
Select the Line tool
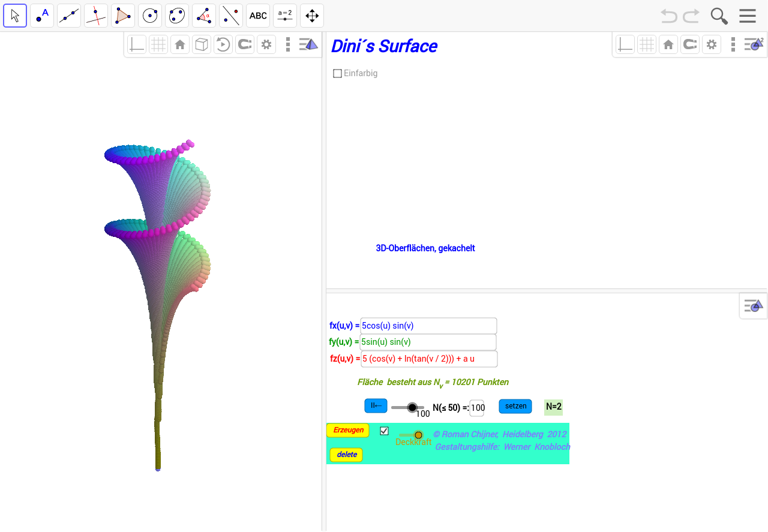(68, 15)
